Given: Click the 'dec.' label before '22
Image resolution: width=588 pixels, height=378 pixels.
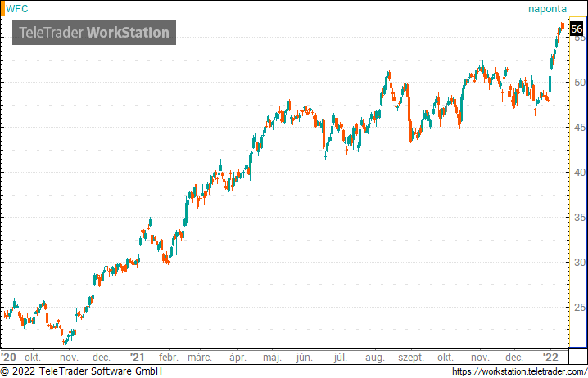Looking at the screenshot, I should point(513,358).
